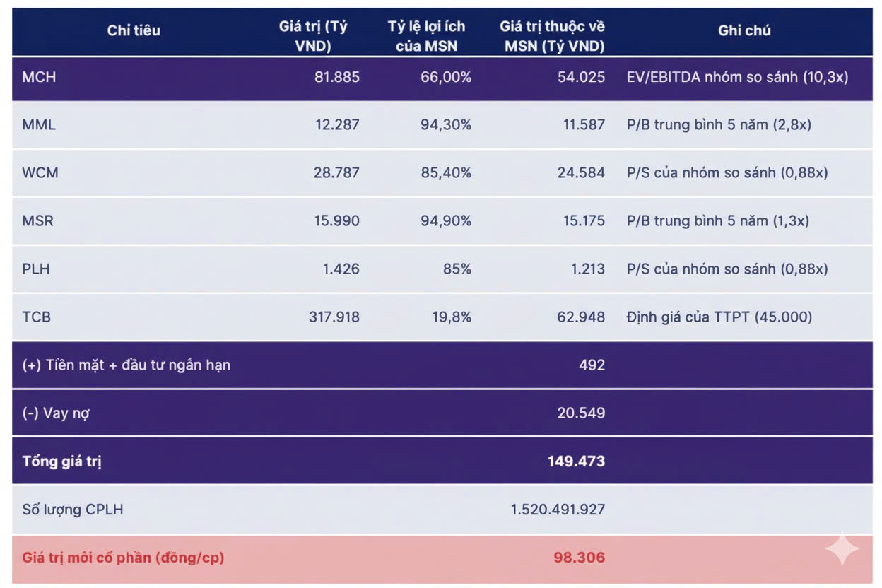Screen dimensions: 882x588
Task: Select the MCH row label
Action: pos(39,77)
